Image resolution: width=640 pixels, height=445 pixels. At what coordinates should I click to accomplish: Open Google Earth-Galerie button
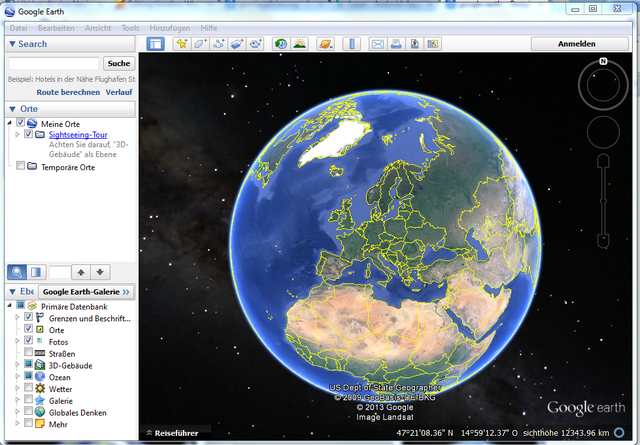tap(86, 291)
